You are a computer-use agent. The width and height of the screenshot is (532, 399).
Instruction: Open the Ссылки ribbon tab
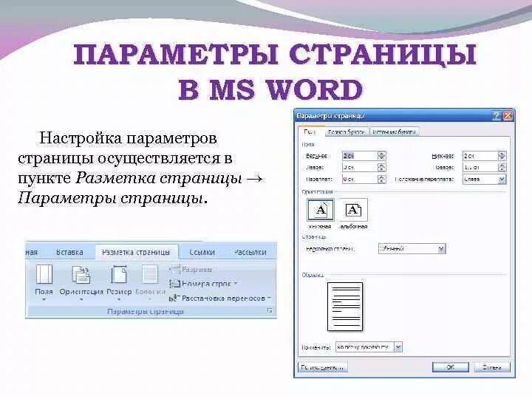click(x=202, y=253)
